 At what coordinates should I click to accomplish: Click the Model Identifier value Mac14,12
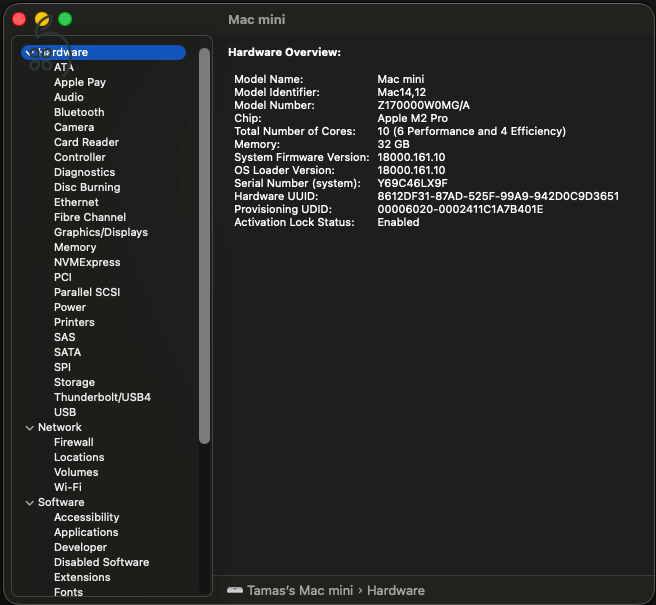(402, 92)
